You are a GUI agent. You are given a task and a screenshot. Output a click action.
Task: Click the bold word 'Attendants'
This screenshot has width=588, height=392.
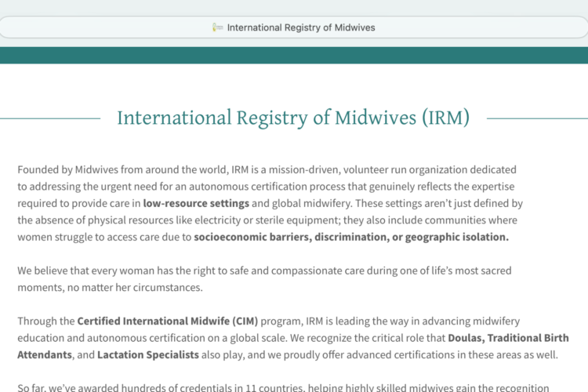[44, 354]
